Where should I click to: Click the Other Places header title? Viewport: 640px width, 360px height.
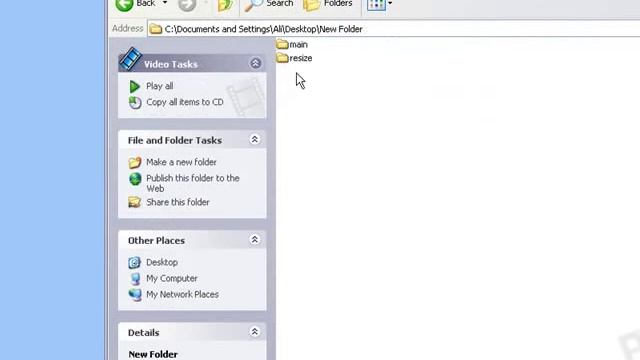156,240
